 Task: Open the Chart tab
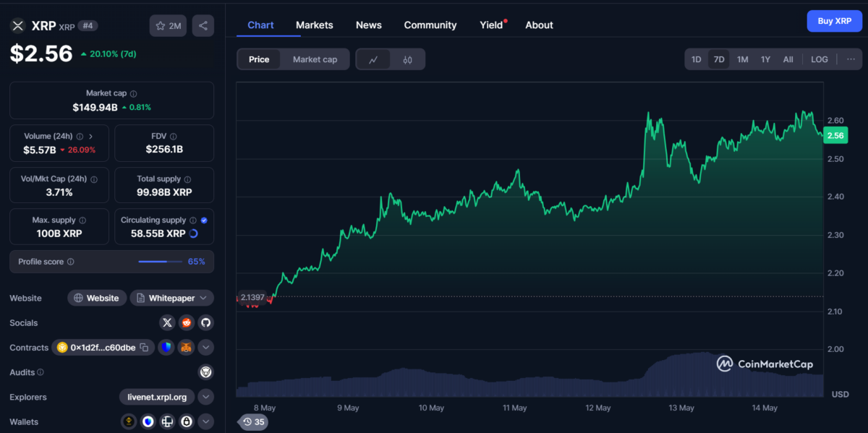click(x=260, y=25)
